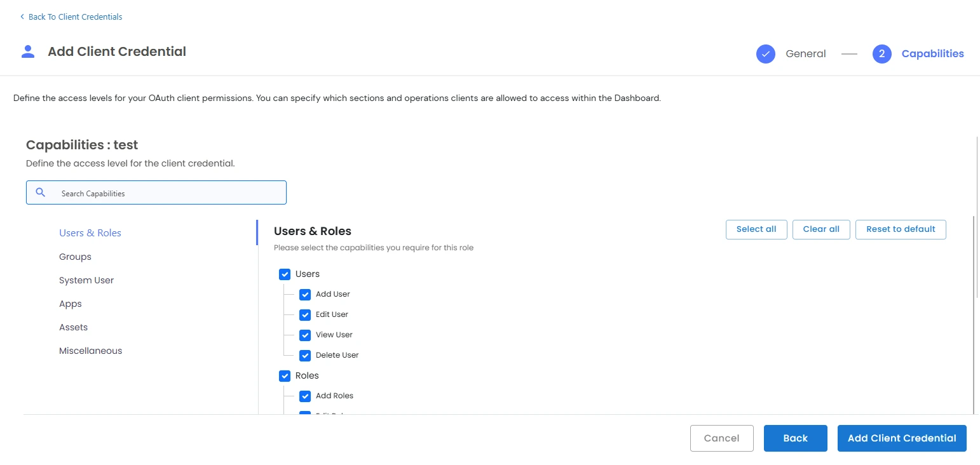The image size is (980, 465).
Task: Click the Select all button
Action: click(756, 229)
